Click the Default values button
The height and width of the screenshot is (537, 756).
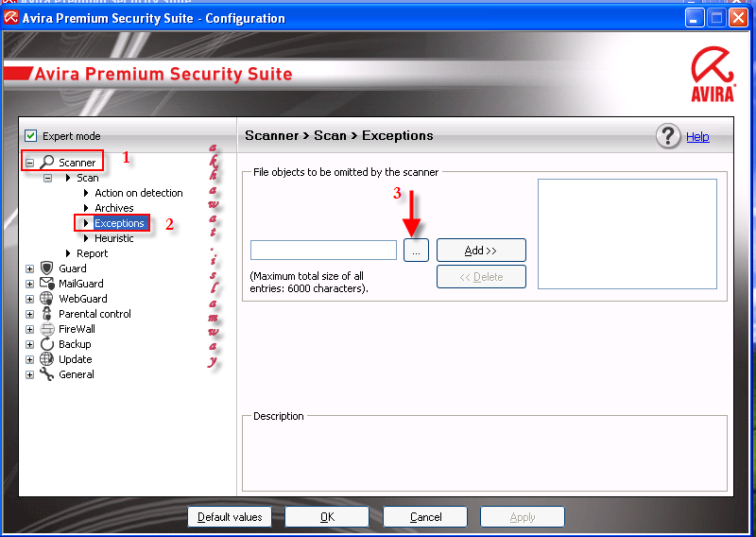point(230,517)
